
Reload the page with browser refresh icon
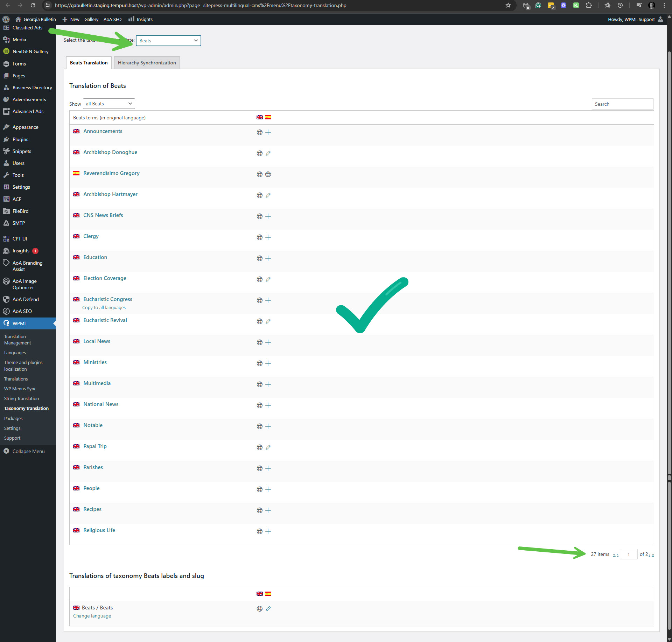(33, 5)
